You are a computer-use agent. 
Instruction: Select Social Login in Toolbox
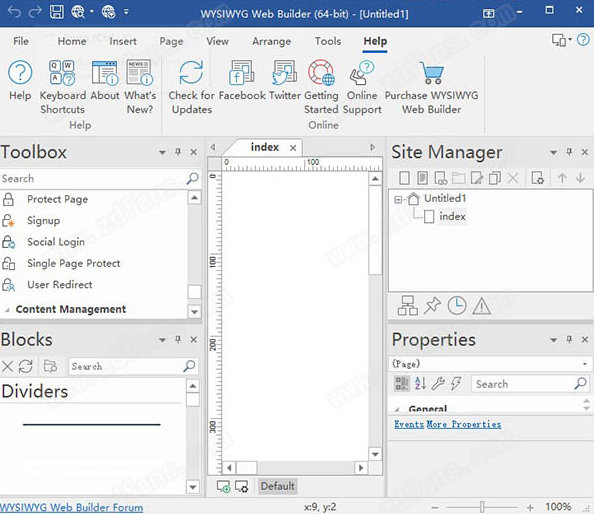pos(56,242)
